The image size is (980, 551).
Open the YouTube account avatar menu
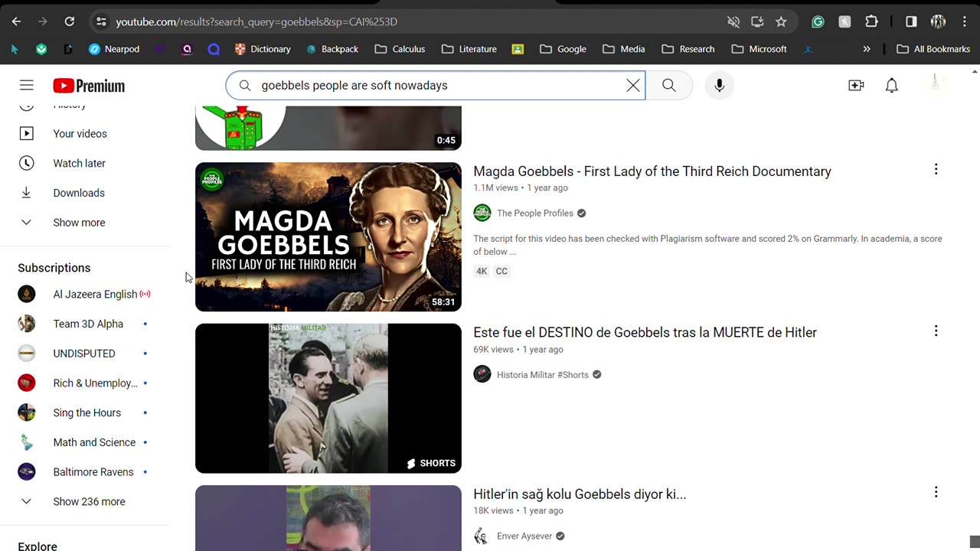[935, 84]
